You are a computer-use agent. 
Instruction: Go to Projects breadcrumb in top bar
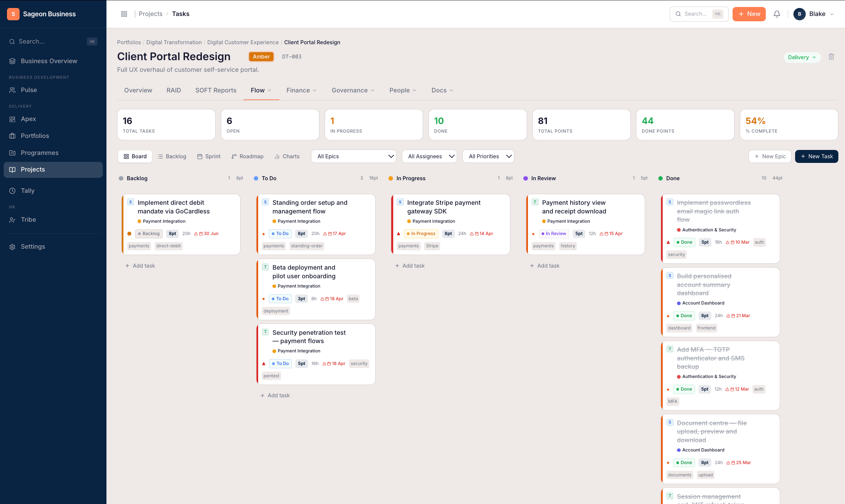(150, 14)
